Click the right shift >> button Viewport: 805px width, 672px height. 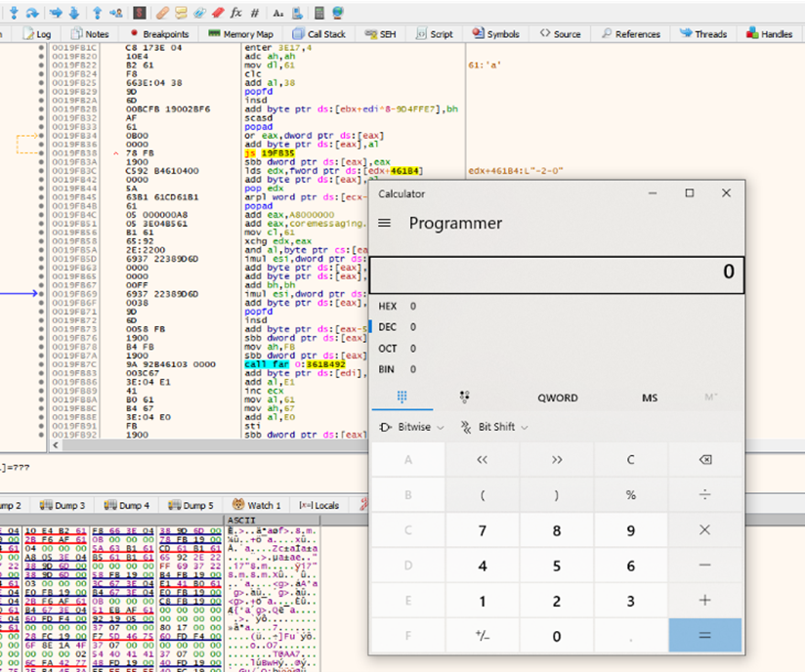tap(557, 459)
